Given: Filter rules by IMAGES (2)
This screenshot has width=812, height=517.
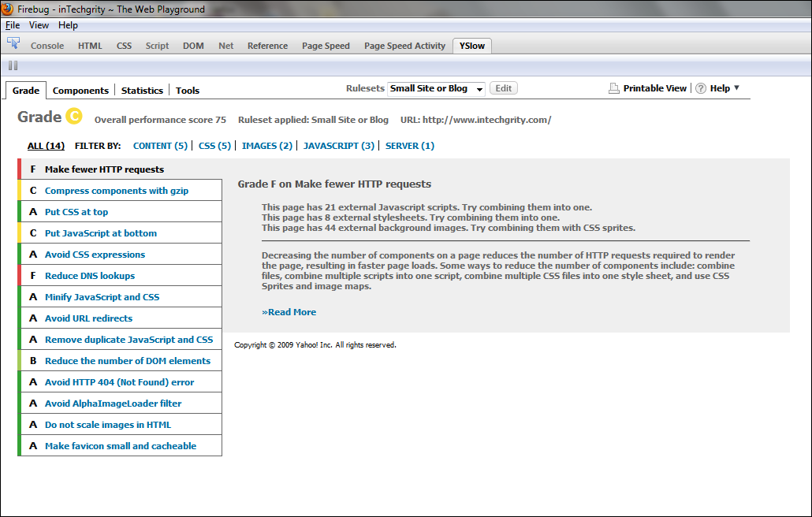Looking at the screenshot, I should coord(267,146).
